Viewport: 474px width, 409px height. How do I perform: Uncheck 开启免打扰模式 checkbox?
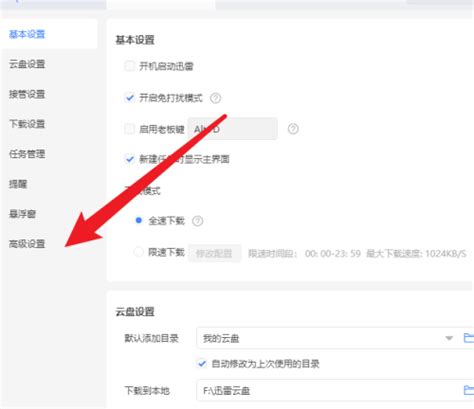(x=129, y=98)
